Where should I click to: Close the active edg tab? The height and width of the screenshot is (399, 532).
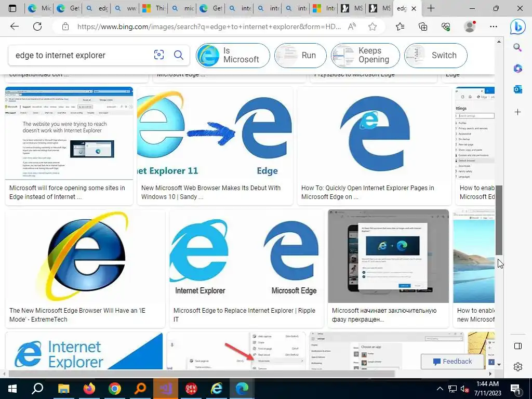pyautogui.click(x=414, y=8)
